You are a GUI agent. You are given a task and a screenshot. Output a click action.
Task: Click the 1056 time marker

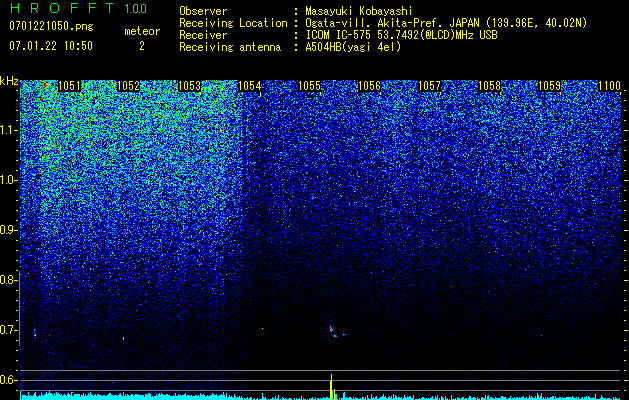369,86
